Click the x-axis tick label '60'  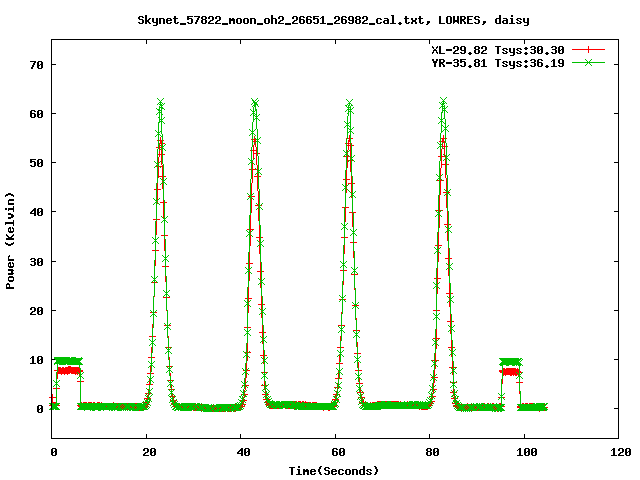coord(338,452)
